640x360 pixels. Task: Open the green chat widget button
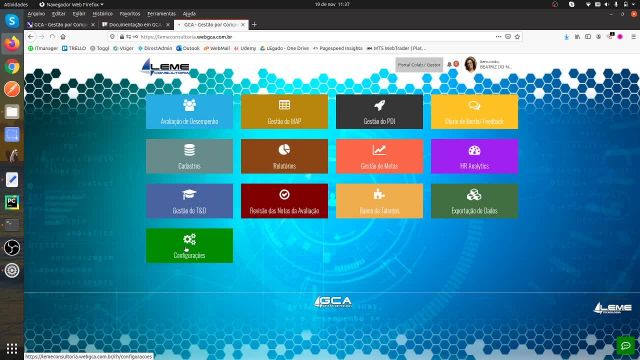pos(626,346)
